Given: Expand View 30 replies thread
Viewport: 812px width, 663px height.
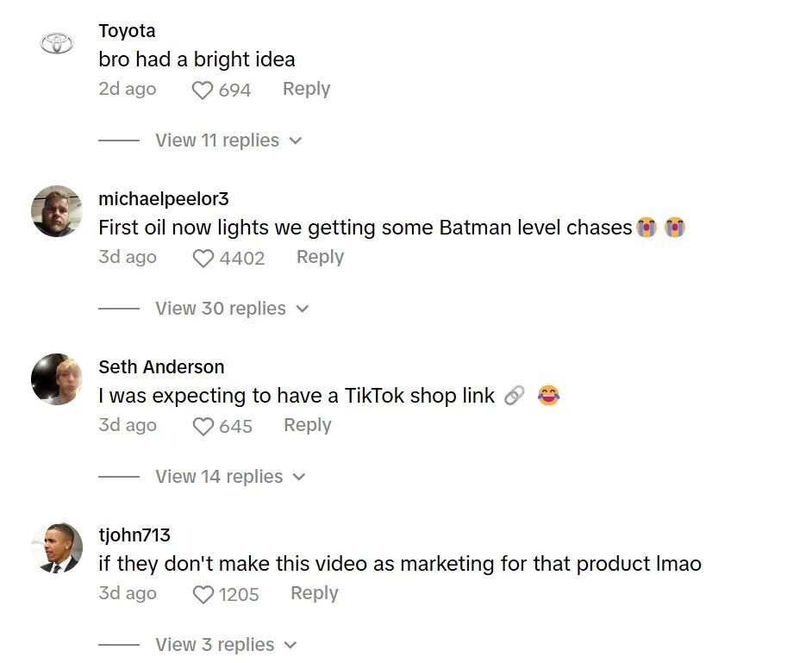Looking at the screenshot, I should click(231, 309).
